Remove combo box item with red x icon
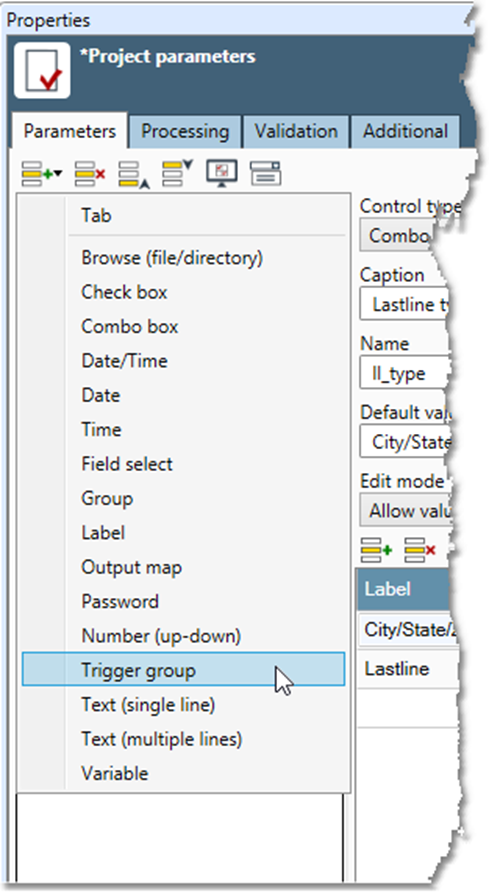The image size is (489, 894). (419, 551)
